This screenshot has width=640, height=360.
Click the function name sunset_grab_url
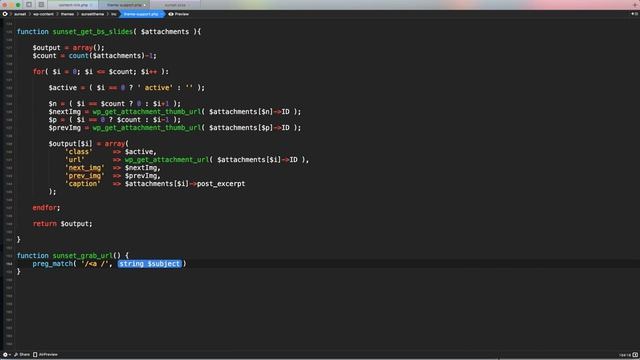pyautogui.click(x=82, y=256)
